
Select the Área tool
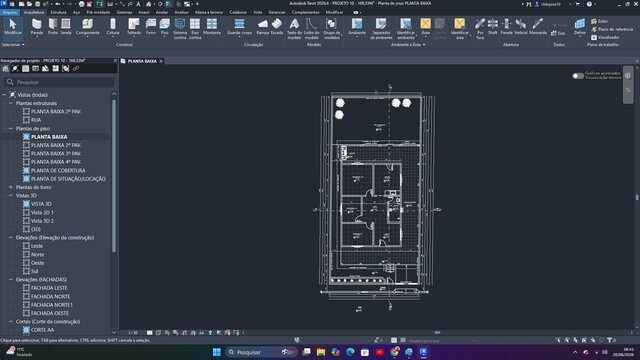tap(425, 27)
